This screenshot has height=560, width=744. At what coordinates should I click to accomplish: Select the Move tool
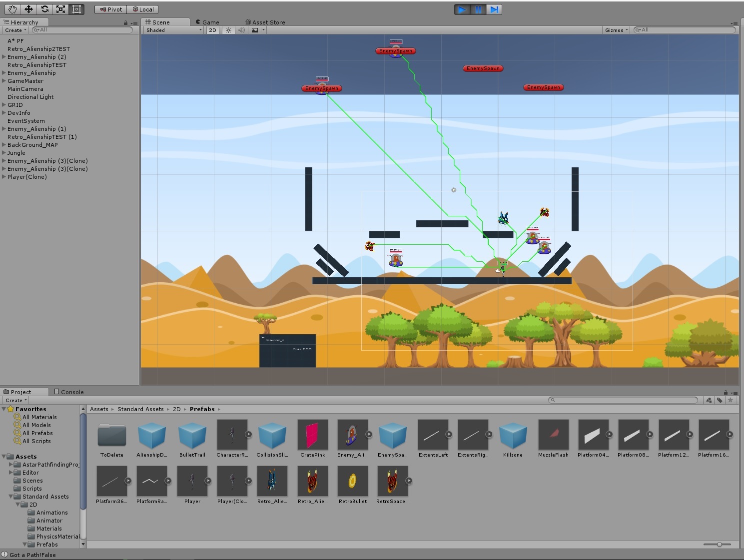coord(28,9)
